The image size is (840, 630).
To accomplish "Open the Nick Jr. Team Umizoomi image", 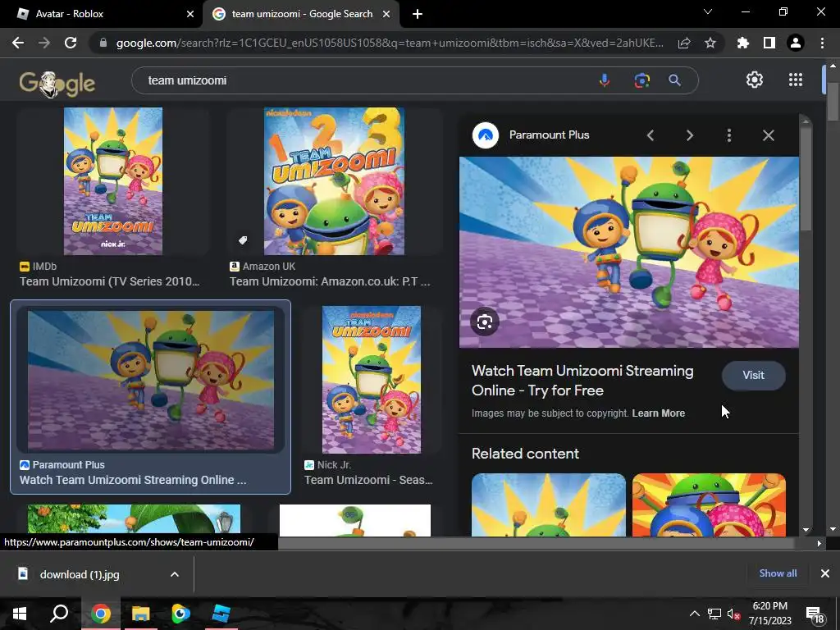I will tap(372, 380).
